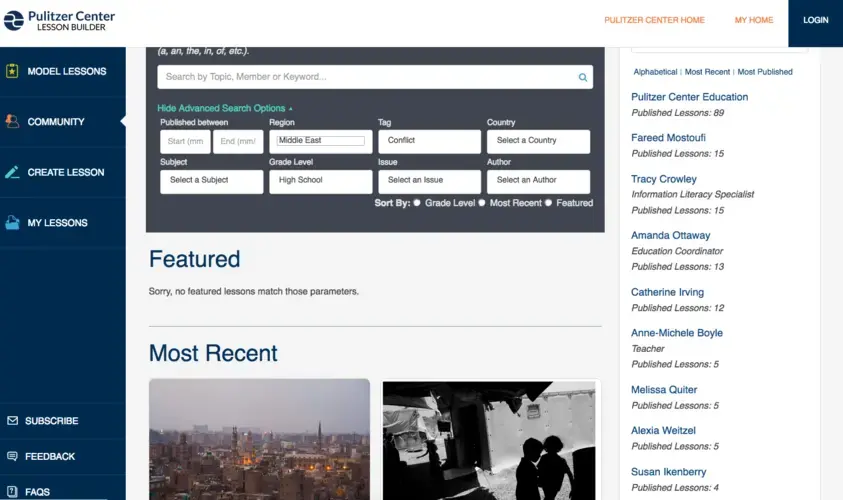Open My Lessons in sidebar
This screenshot has width=843, height=500.
[x=63, y=223]
